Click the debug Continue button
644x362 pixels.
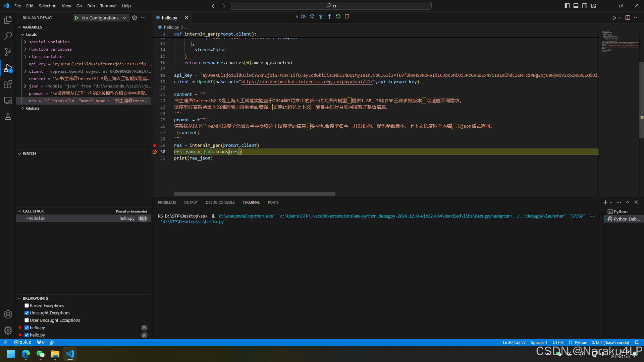[x=303, y=16]
